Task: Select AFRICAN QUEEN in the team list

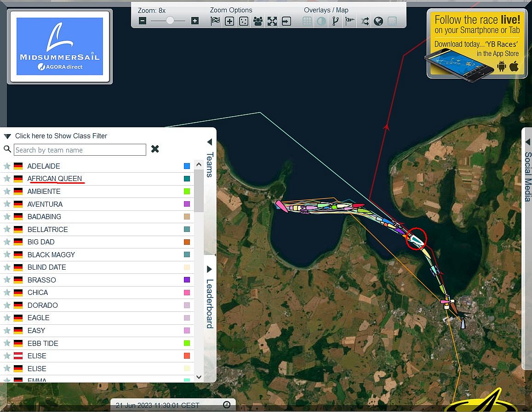Action: 55,179
